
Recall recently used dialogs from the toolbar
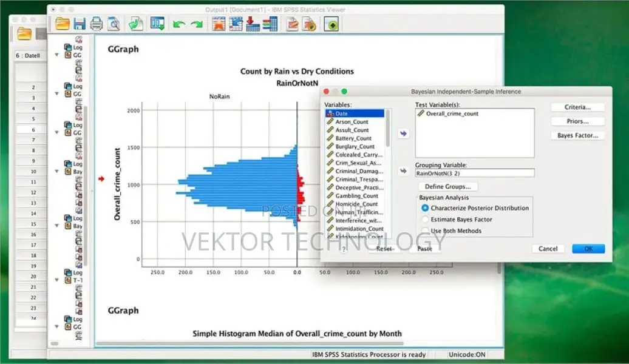[x=157, y=24]
